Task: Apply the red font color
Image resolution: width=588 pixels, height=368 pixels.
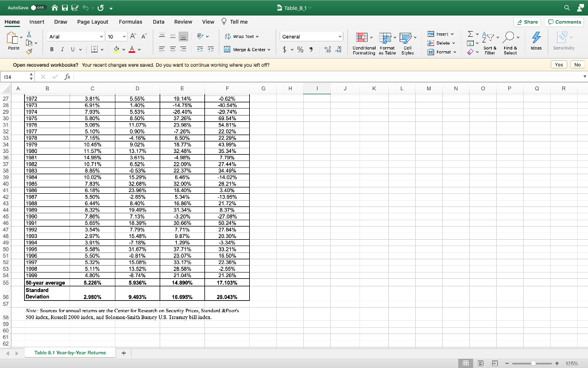Action: coord(131,49)
